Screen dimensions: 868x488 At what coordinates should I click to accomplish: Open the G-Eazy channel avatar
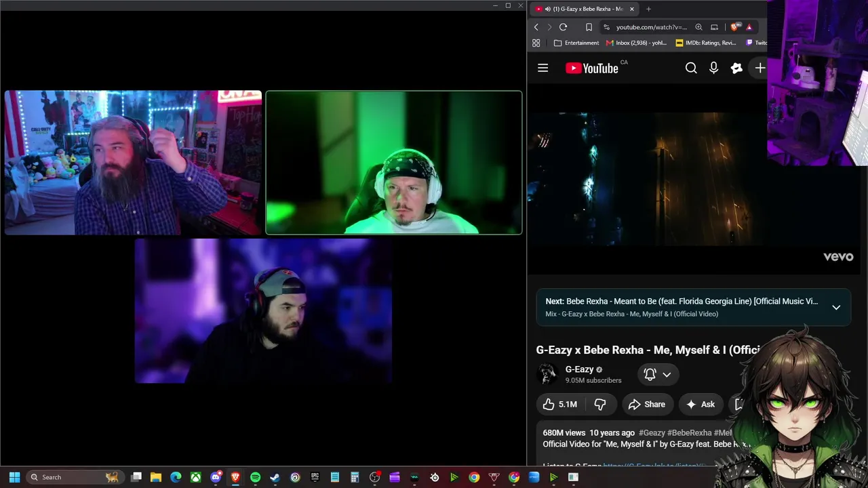pos(547,374)
